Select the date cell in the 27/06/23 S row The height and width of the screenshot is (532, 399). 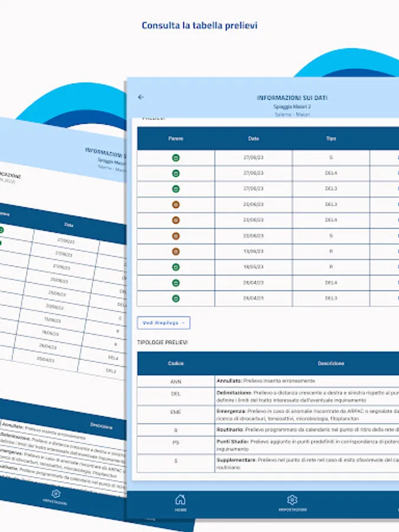pyautogui.click(x=254, y=157)
